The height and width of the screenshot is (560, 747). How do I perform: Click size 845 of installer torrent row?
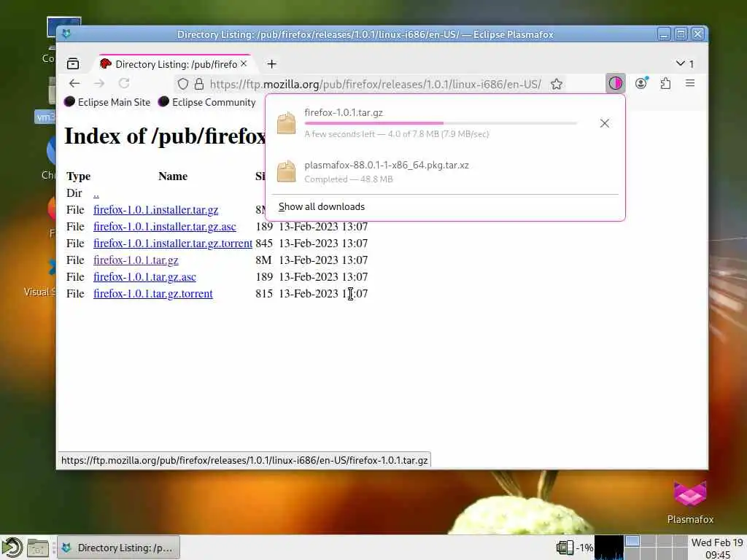tap(264, 244)
